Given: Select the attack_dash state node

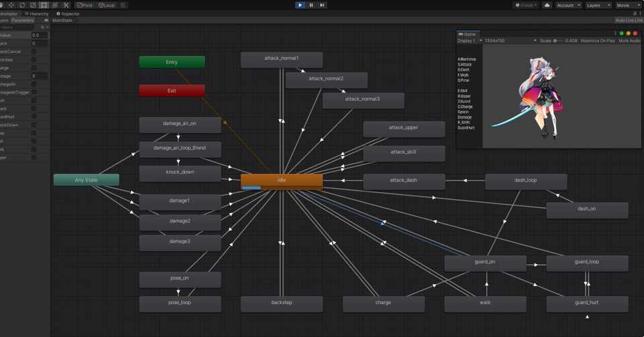Looking at the screenshot, I should click(x=404, y=182).
